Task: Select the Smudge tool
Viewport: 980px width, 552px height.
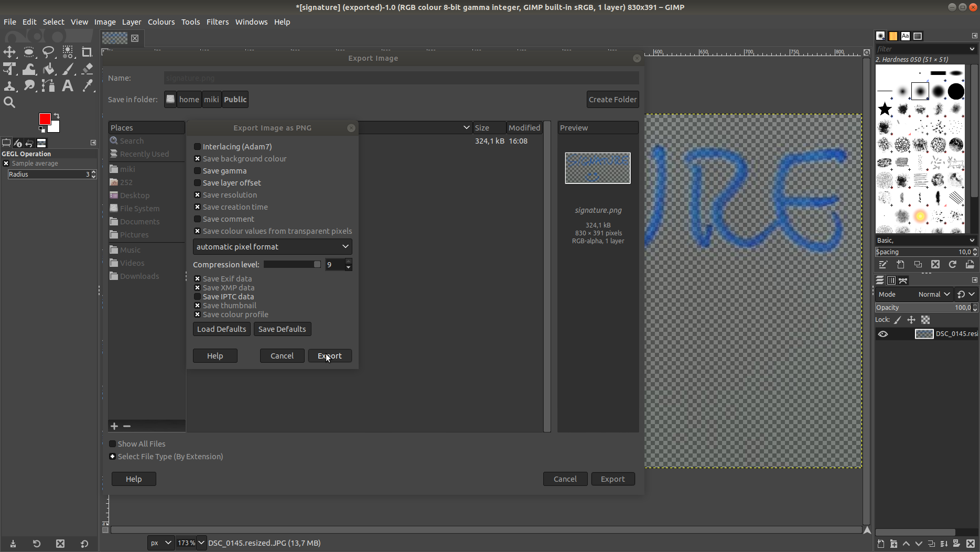Action: pos(29,86)
